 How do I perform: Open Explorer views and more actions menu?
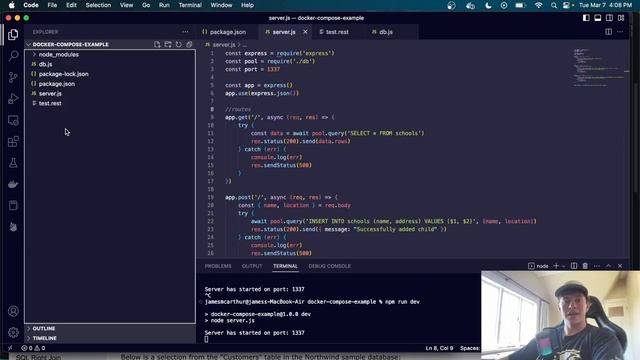pyautogui.click(x=185, y=32)
